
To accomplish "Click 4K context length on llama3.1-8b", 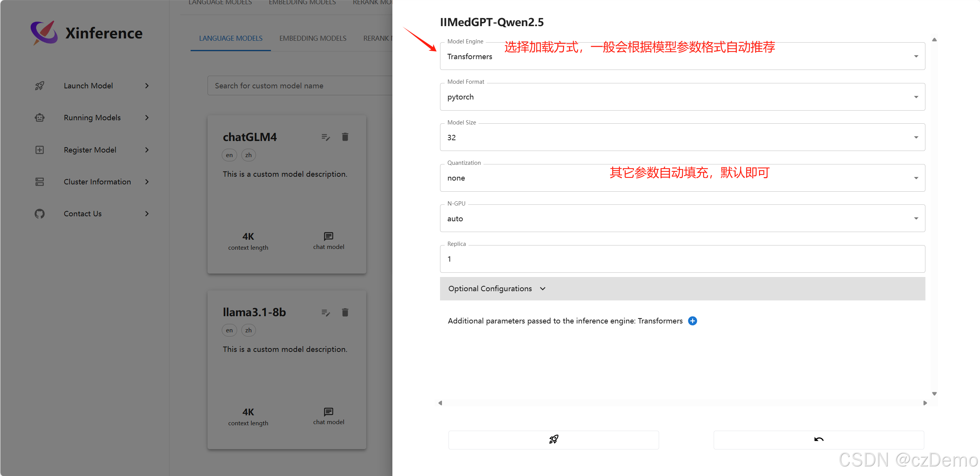I will (x=248, y=417).
